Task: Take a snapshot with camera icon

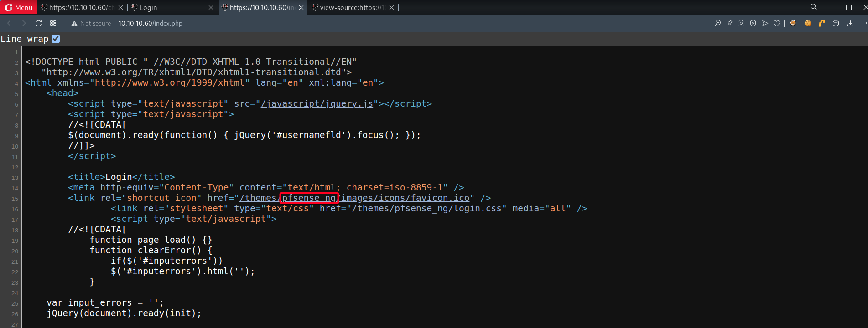Action: (x=741, y=23)
